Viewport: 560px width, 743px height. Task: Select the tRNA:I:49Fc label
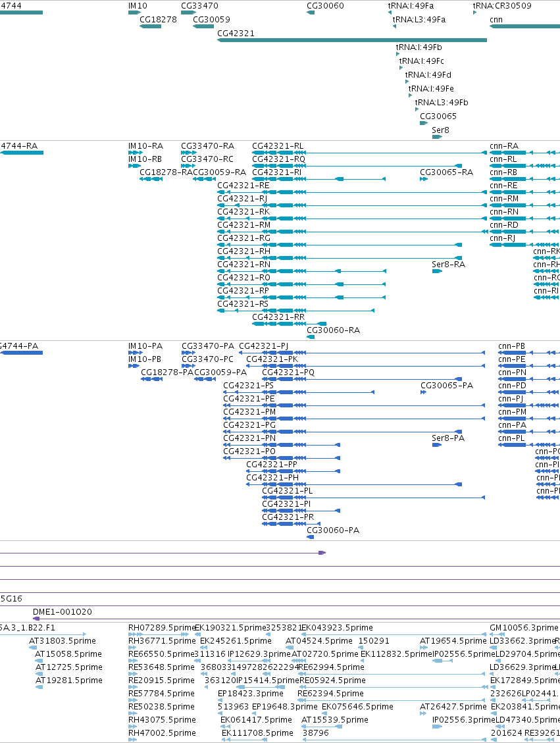click(422, 61)
